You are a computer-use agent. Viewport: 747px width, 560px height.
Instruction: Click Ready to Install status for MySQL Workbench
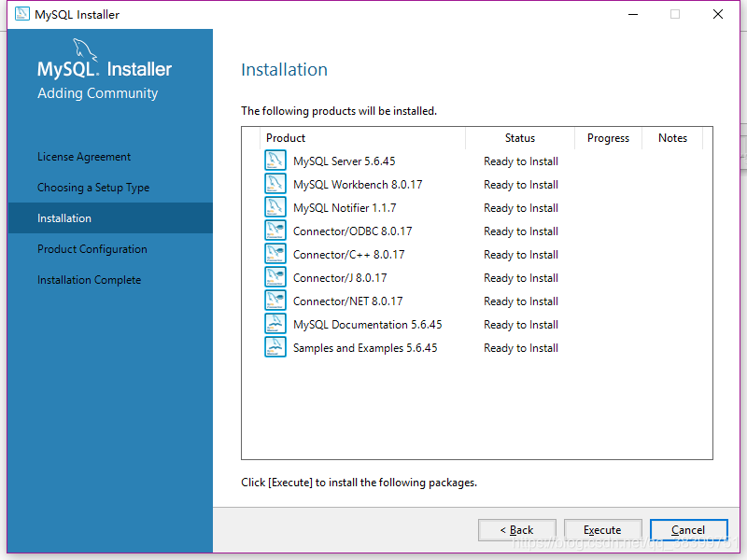pyautogui.click(x=521, y=185)
